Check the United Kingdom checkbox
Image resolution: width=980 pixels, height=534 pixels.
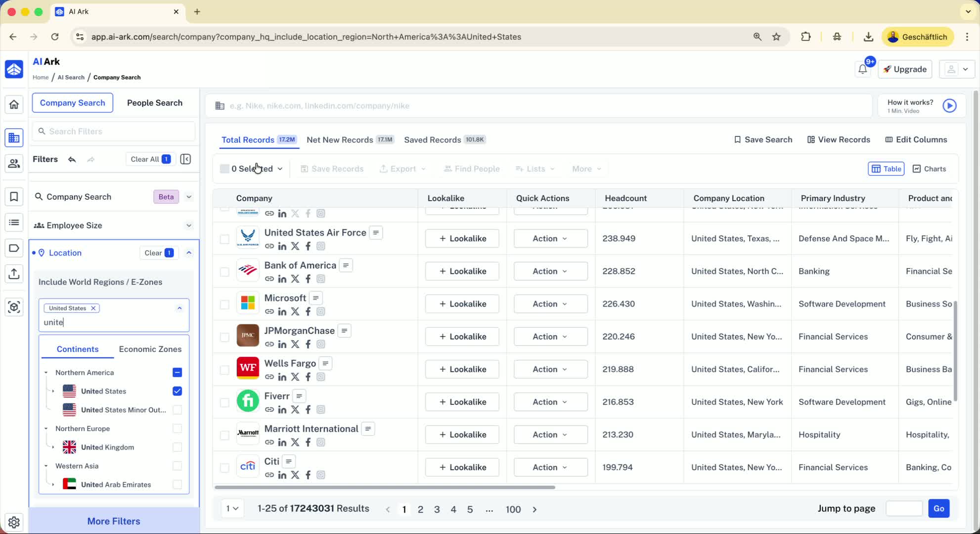(177, 447)
